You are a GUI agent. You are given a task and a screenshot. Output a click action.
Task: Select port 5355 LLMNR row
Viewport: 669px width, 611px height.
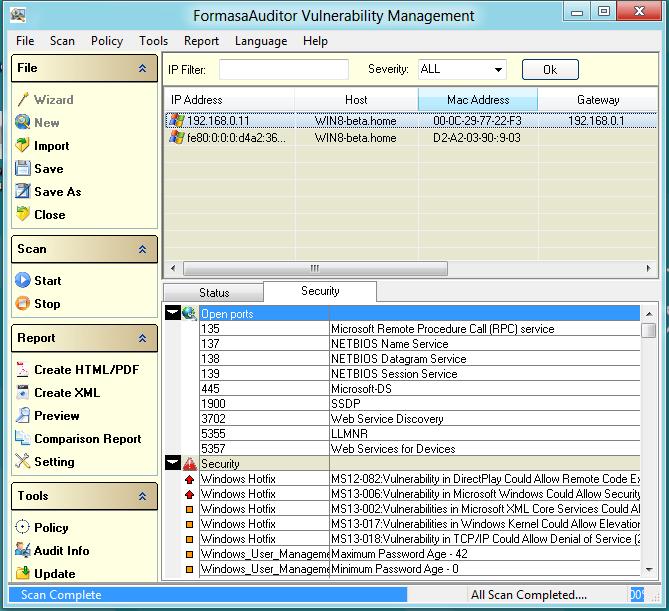[420, 434]
